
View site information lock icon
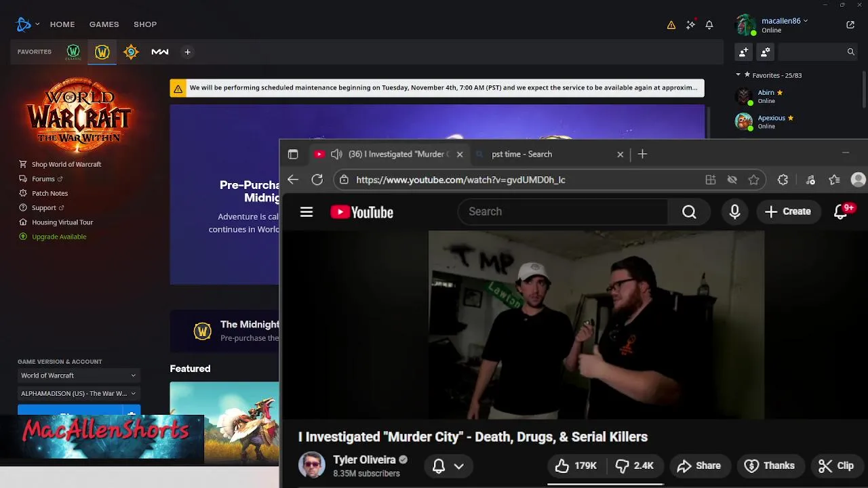point(344,180)
